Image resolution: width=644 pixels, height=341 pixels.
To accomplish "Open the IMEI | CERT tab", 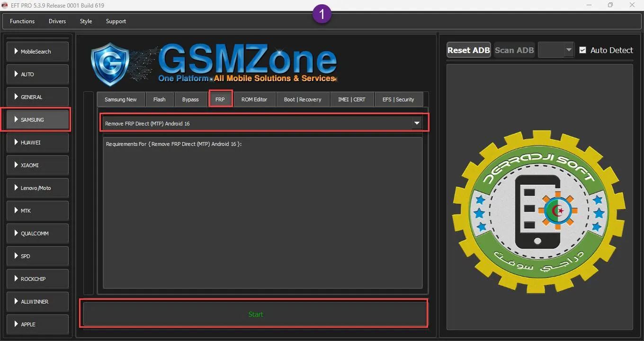I will [x=351, y=99].
